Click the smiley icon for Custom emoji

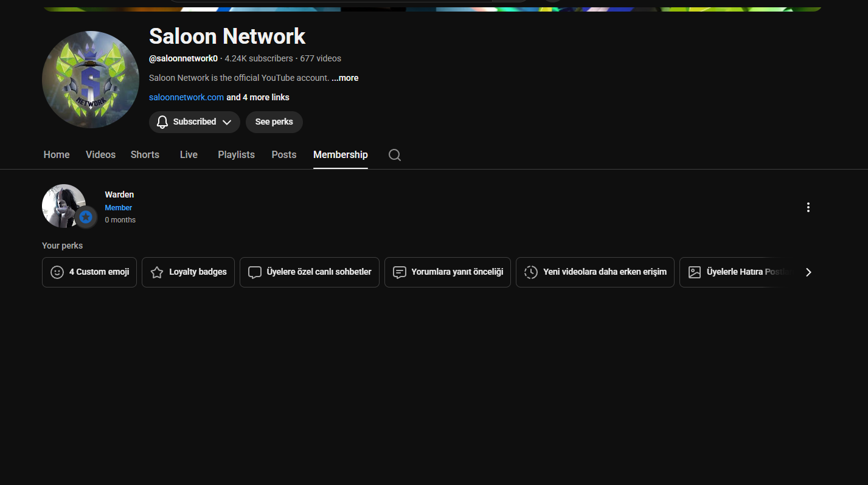(x=57, y=272)
